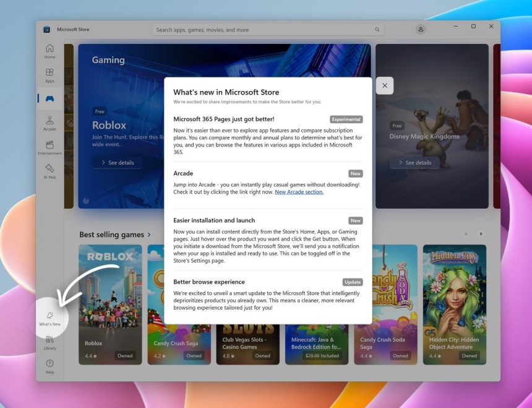The image size is (532, 408).
Task: Go to previous best selling games page
Action: click(x=466, y=233)
